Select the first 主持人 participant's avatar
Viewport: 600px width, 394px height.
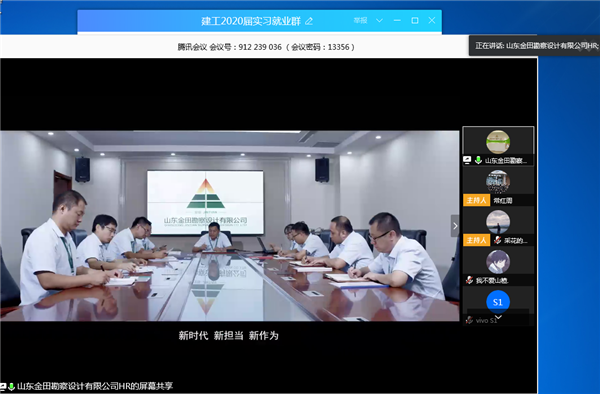tap(498, 182)
